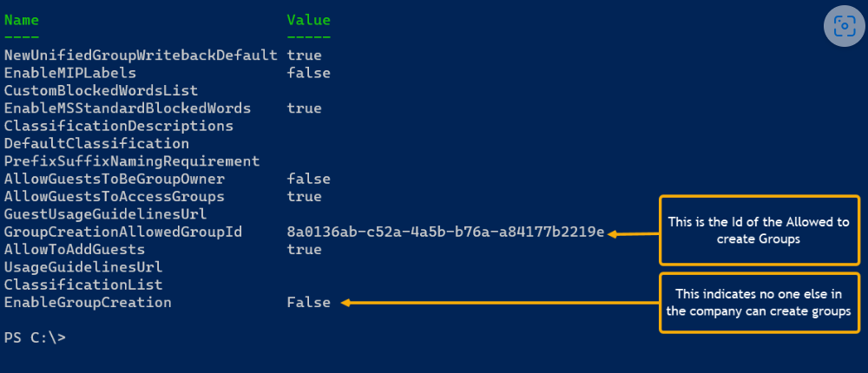The image size is (868, 373).
Task: Click the 'no one else' callout box
Action: click(759, 303)
